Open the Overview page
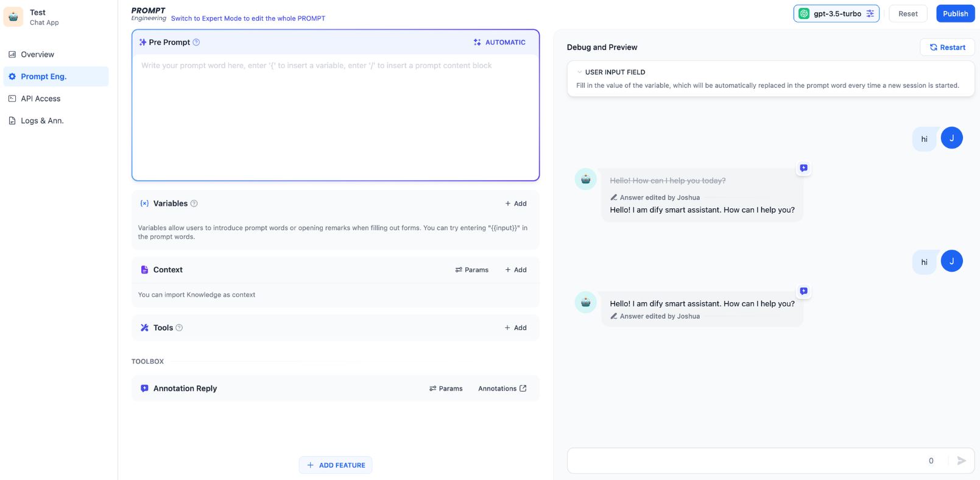 coord(37,55)
